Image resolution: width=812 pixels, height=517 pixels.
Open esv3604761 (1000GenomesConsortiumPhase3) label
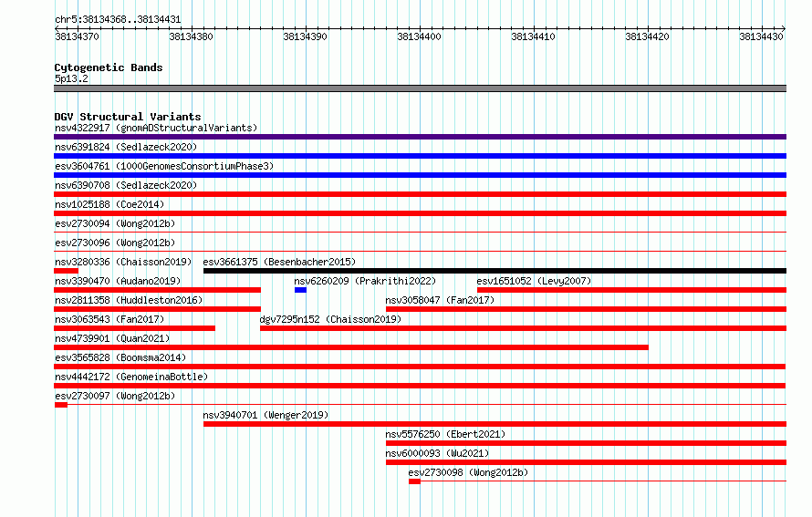(x=164, y=166)
